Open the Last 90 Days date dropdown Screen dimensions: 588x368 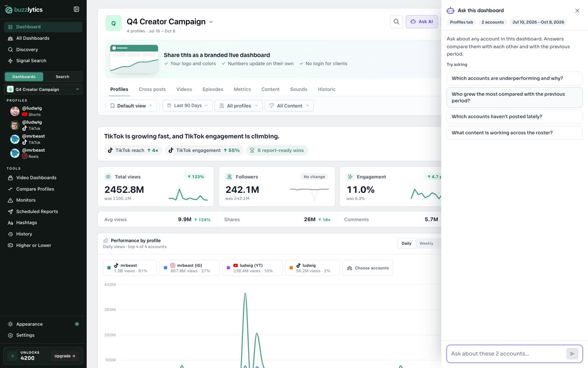tap(187, 106)
